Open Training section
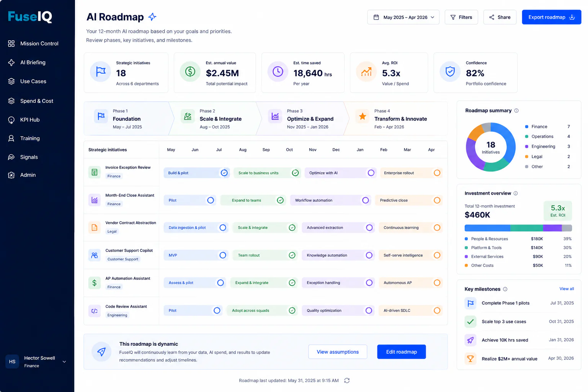The image size is (588, 392). [x=24, y=138]
